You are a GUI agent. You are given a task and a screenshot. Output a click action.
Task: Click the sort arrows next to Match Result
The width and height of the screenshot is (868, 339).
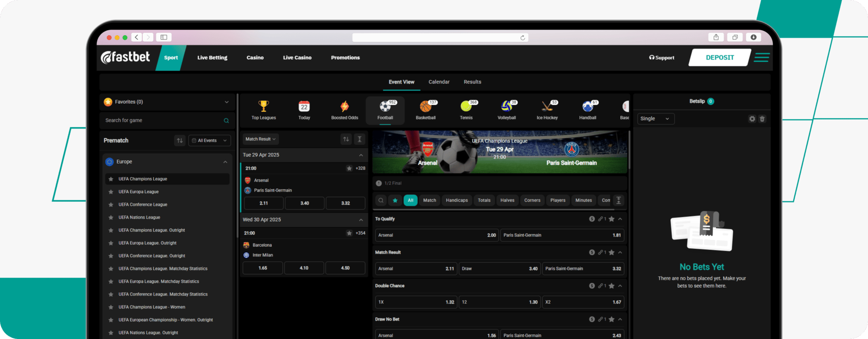(x=346, y=139)
